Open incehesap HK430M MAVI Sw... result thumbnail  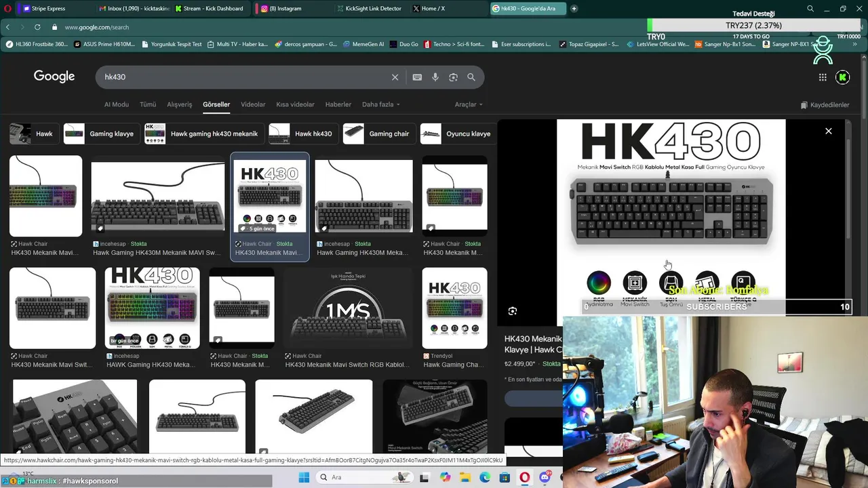pos(158,197)
